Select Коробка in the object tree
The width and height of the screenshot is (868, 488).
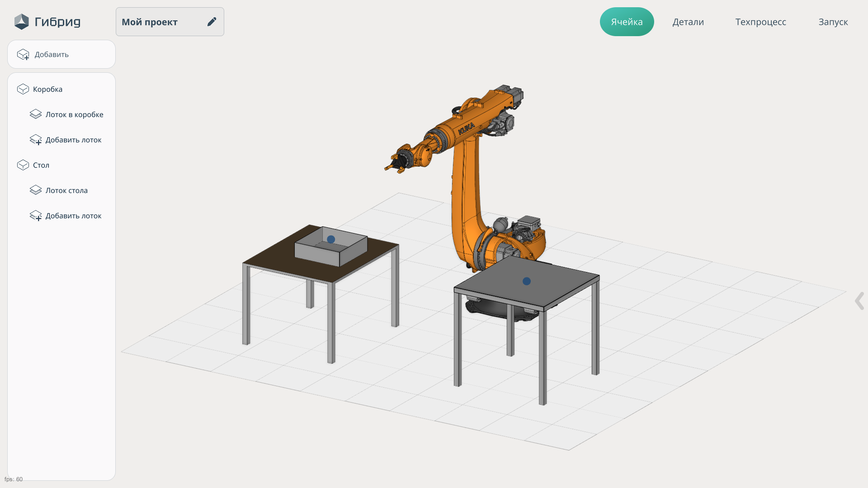47,89
